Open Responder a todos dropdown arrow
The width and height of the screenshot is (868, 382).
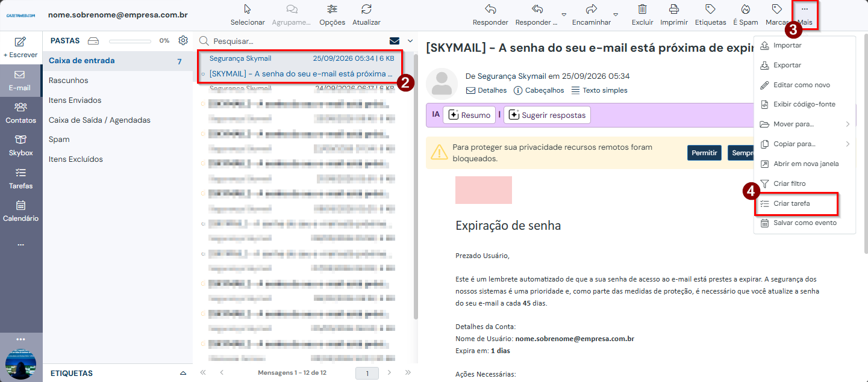[564, 14]
